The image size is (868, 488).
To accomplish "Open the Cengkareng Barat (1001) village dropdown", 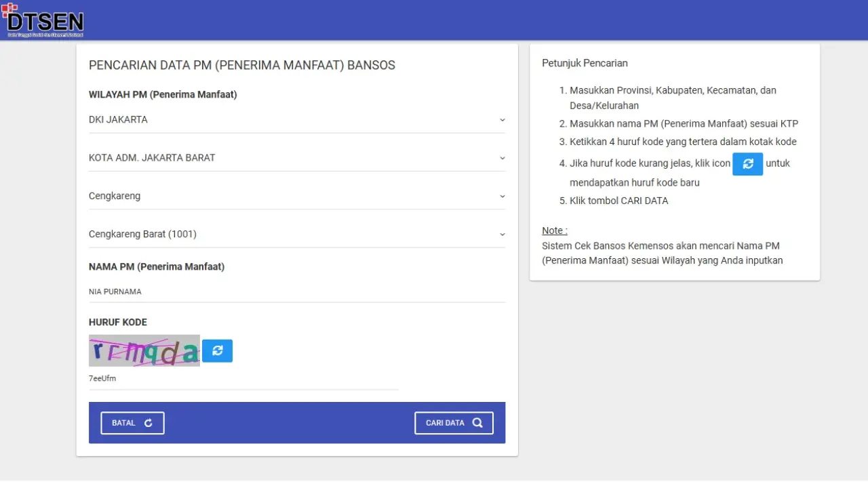I will click(297, 235).
